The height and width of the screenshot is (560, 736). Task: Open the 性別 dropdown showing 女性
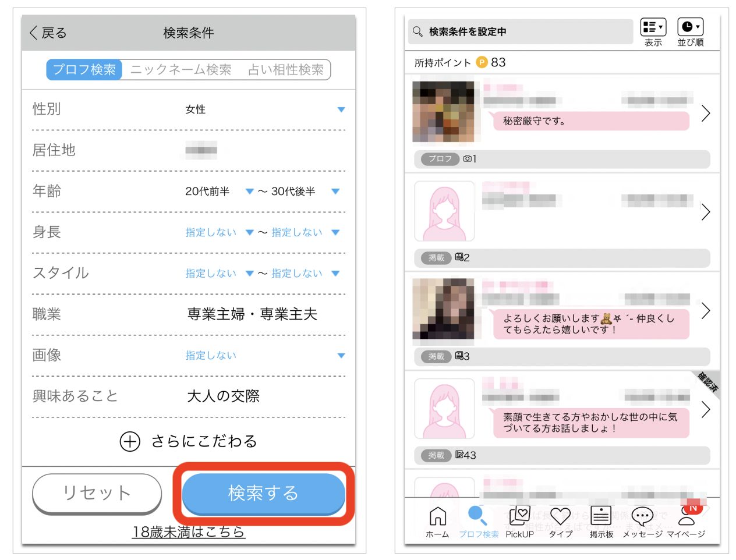[264, 109]
